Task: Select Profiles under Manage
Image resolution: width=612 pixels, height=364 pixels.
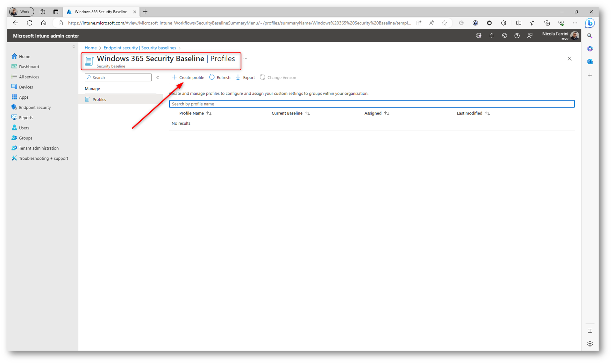Action: pos(120,99)
